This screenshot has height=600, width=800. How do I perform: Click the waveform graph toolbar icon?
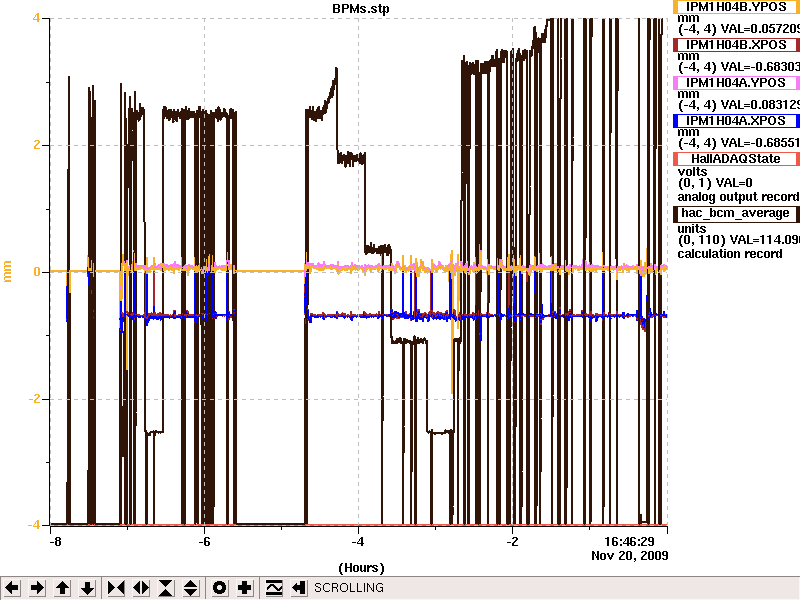click(274, 588)
